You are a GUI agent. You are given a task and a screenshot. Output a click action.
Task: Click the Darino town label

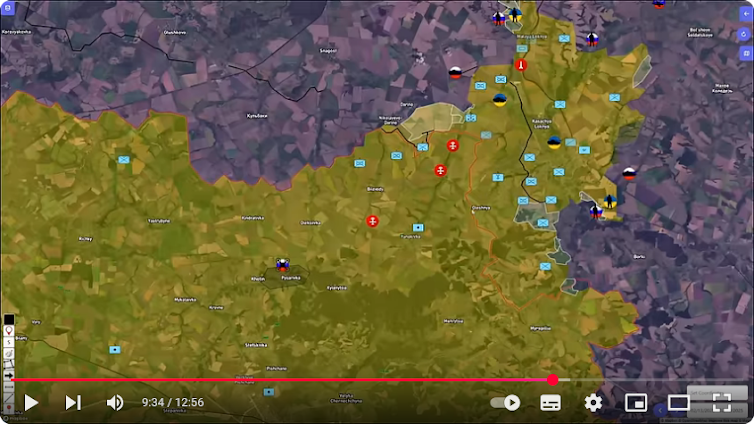point(407,104)
